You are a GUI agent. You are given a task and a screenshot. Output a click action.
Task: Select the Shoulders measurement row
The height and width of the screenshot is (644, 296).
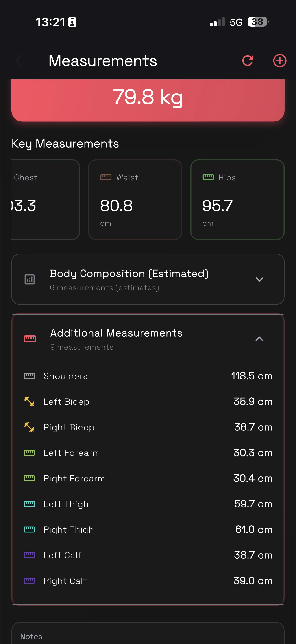pos(148,376)
